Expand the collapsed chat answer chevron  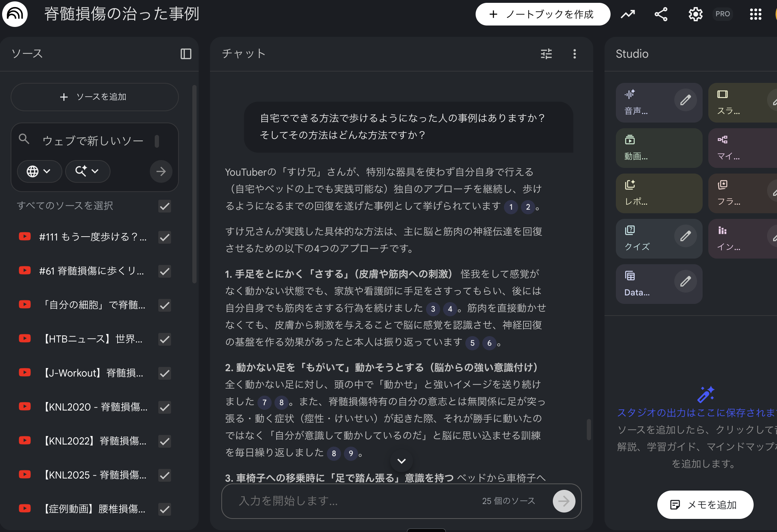(x=401, y=461)
